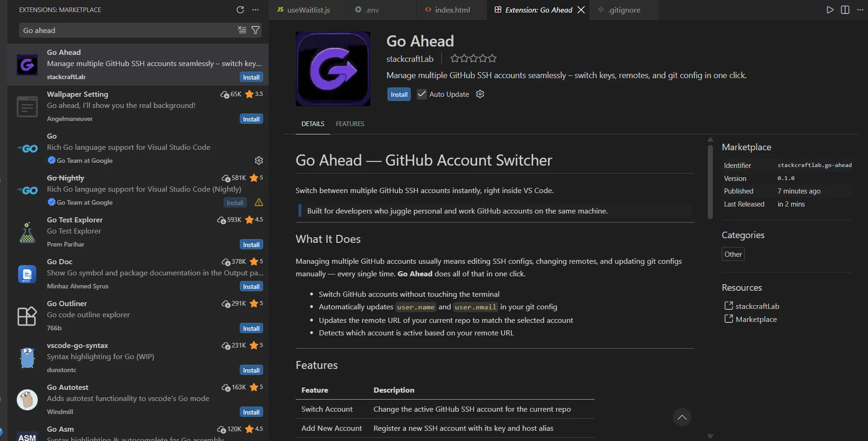Select Go Ahead extension icon in list
The width and height of the screenshot is (868, 441).
(x=27, y=65)
